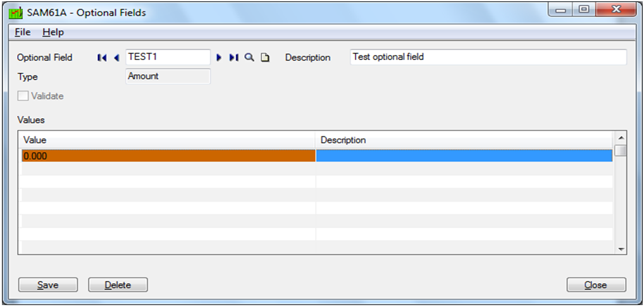644x307 pixels.
Task: Click the Optional Field code input TEST1
Action: (168, 57)
